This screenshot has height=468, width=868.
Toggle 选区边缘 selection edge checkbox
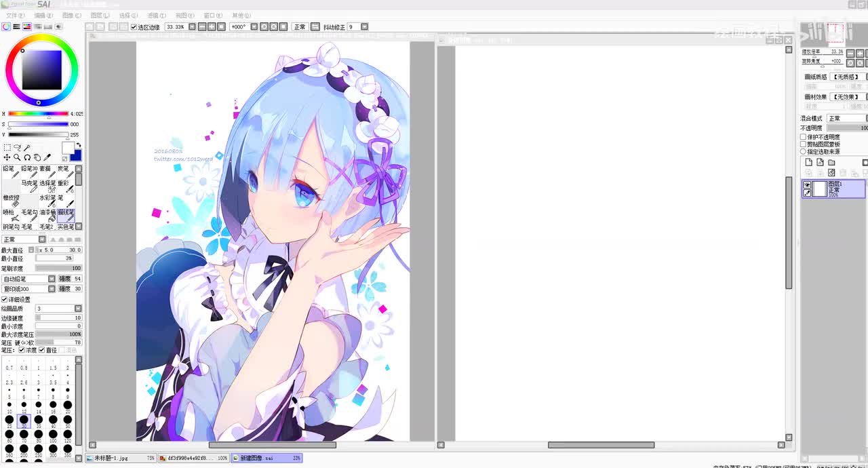(134, 27)
